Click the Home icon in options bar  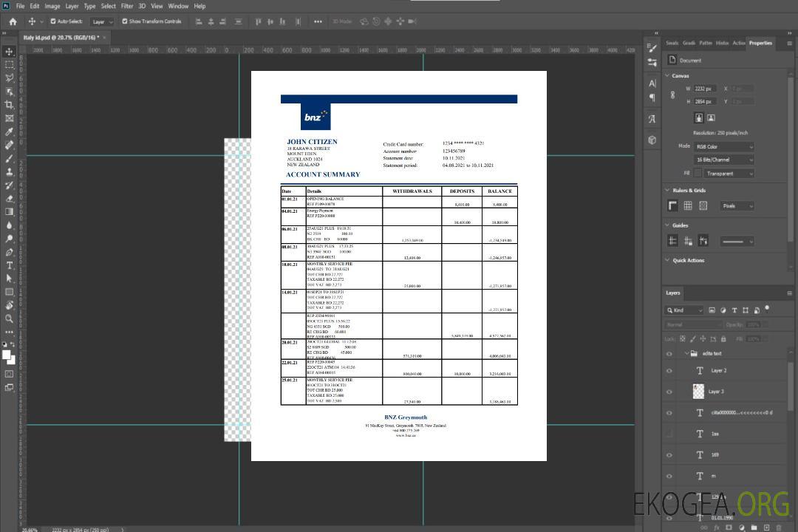tap(13, 21)
